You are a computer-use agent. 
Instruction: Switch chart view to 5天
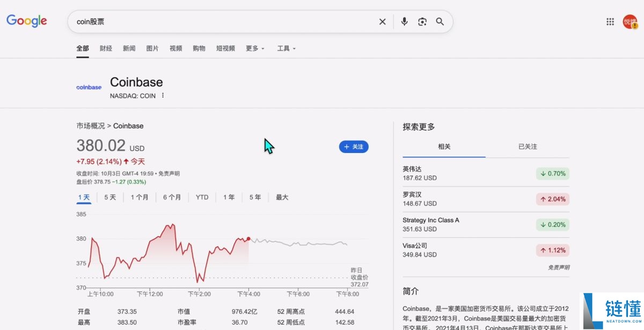[x=109, y=197]
